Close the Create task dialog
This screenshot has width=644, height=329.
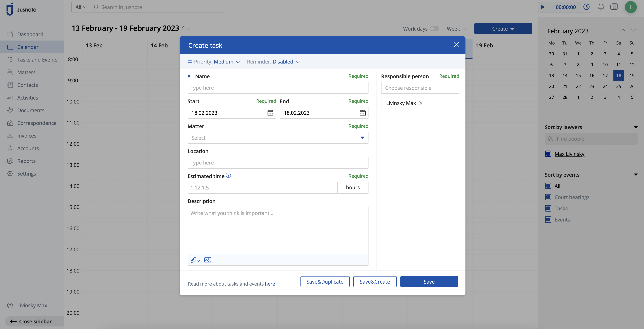point(456,45)
